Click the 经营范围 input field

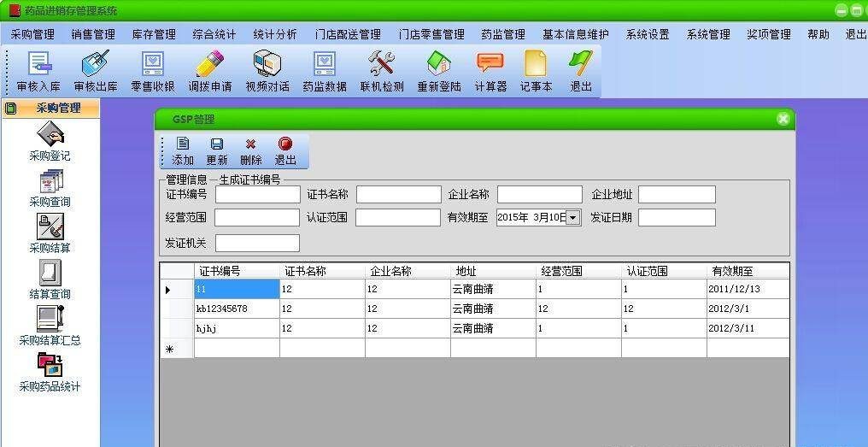[257, 218]
